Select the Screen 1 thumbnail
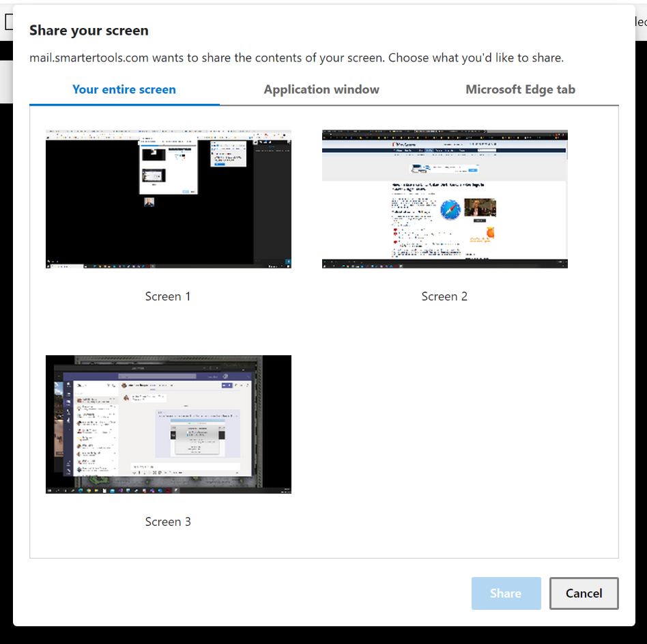The image size is (647, 644). coord(168,199)
